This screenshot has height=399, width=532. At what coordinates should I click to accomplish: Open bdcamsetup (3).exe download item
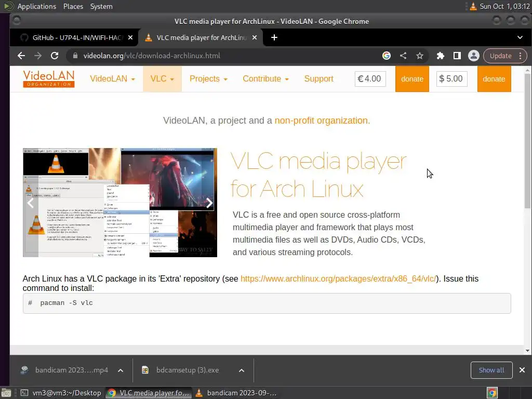(x=181, y=370)
